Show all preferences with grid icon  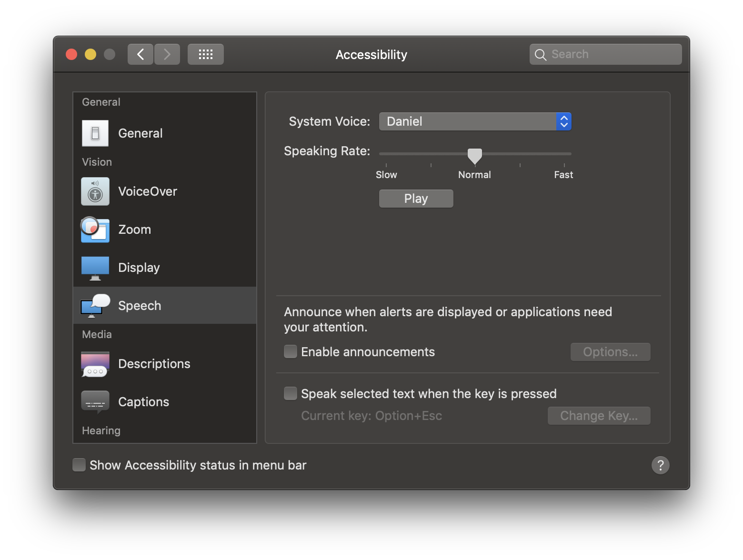205,54
